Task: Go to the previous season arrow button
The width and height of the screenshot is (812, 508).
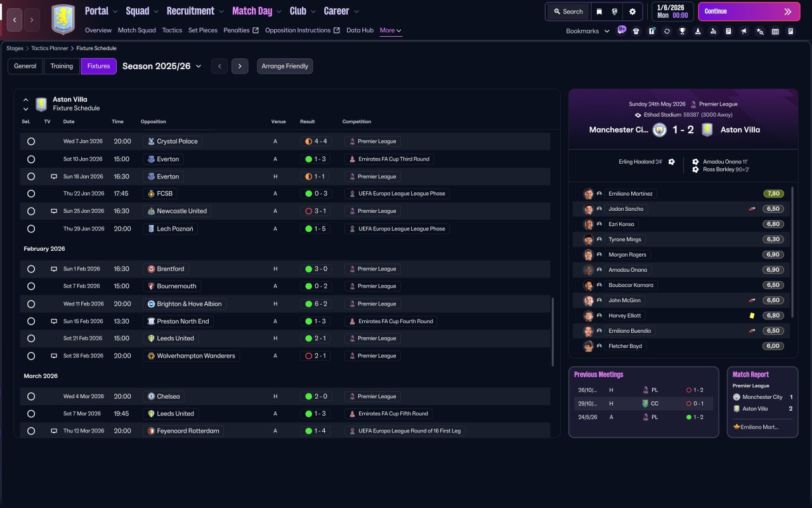Action: pos(219,66)
